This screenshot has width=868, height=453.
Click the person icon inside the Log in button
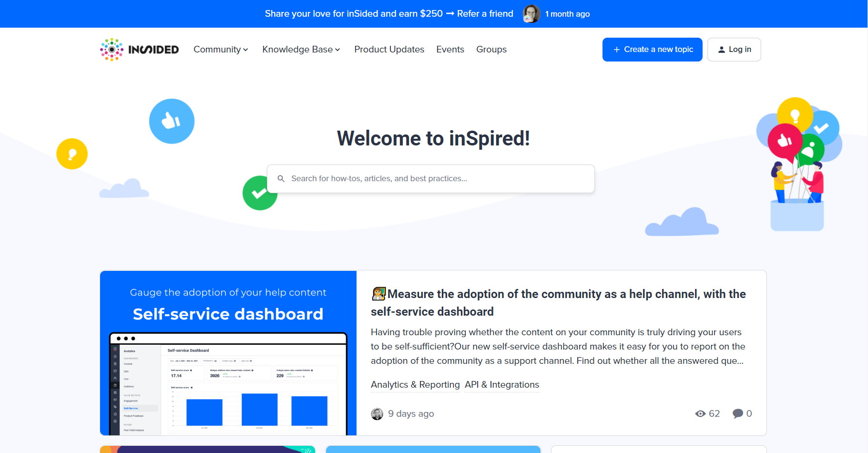click(x=721, y=49)
